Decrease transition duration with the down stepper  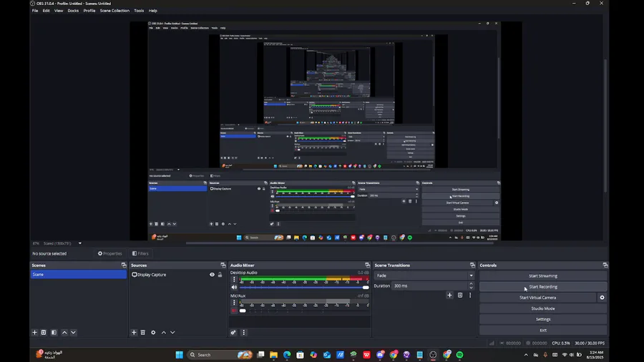click(471, 288)
